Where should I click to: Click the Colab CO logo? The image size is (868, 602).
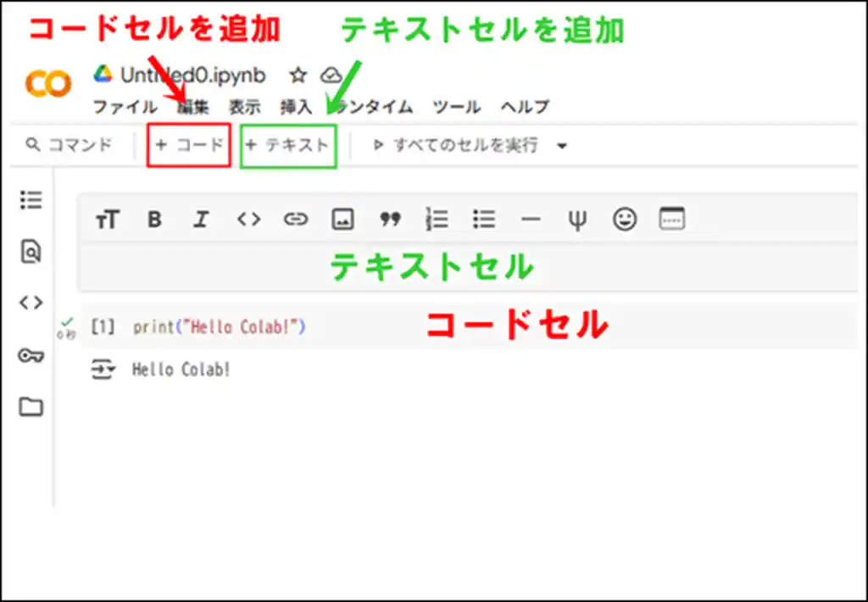tap(48, 84)
